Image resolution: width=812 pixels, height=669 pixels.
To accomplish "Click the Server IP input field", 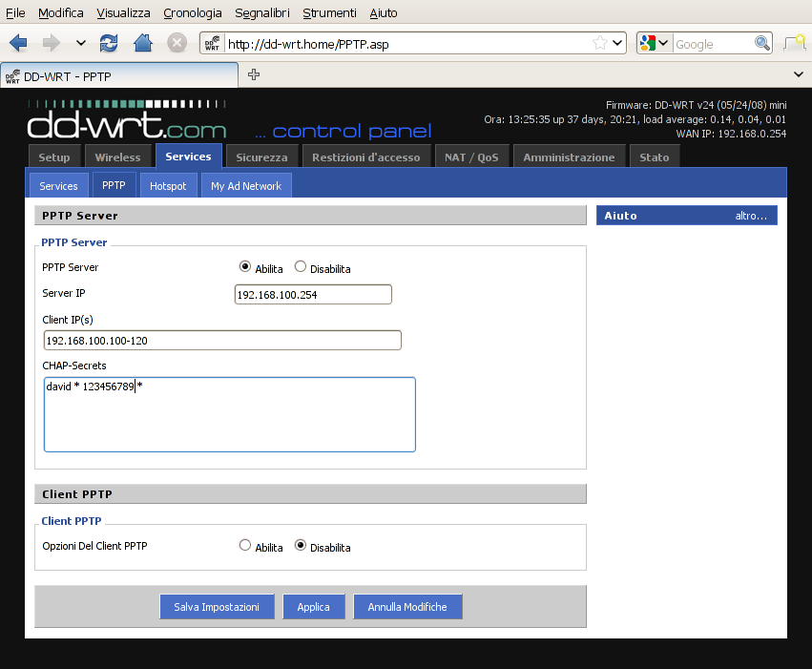I will pyautogui.click(x=313, y=294).
